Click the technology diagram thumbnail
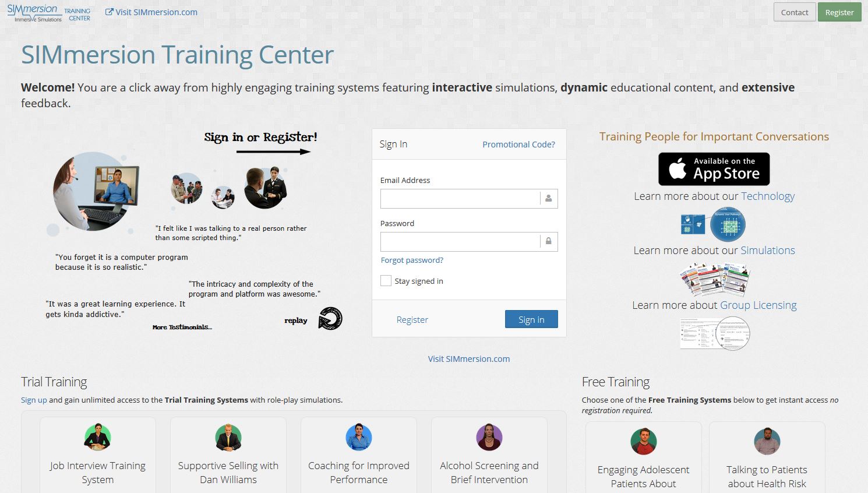 click(x=714, y=224)
